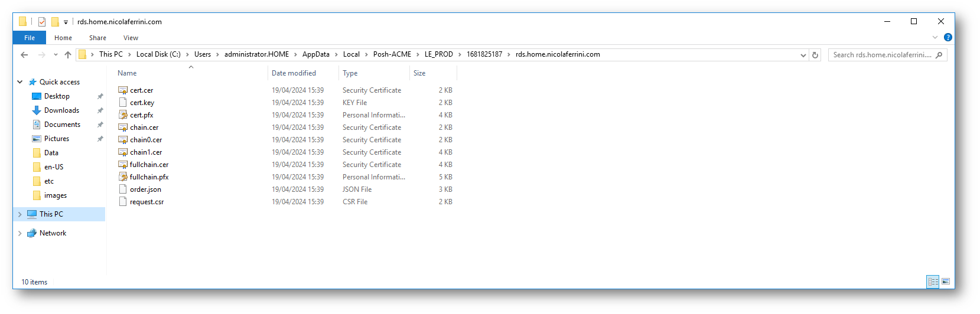Open the Share ribbon tab

click(x=97, y=38)
